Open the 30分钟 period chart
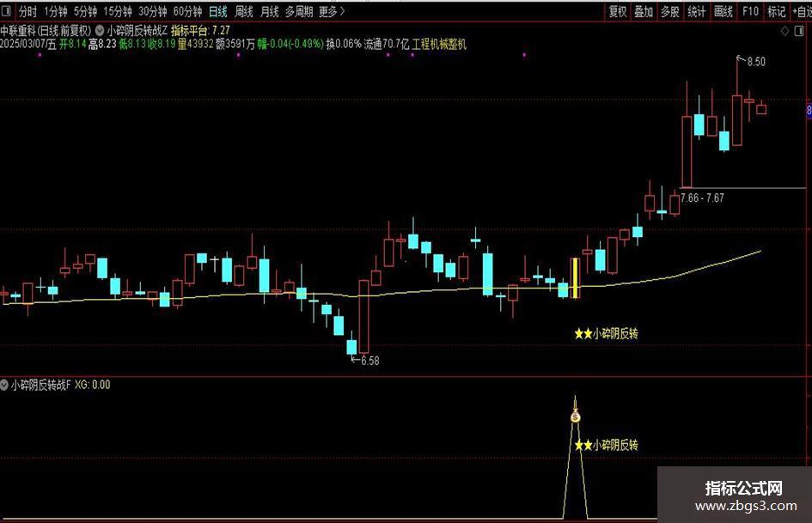Viewport: 812px width, 523px height. tap(153, 11)
